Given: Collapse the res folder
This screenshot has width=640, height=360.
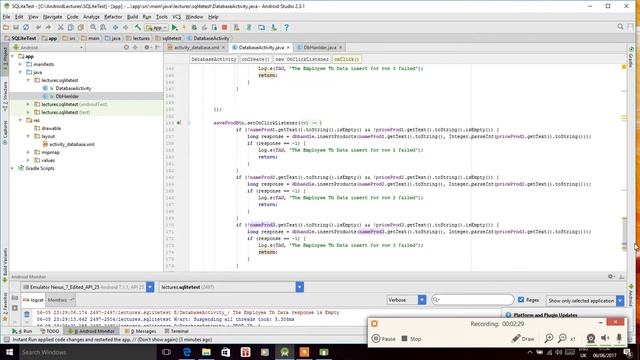Looking at the screenshot, I should pyautogui.click(x=20, y=120).
